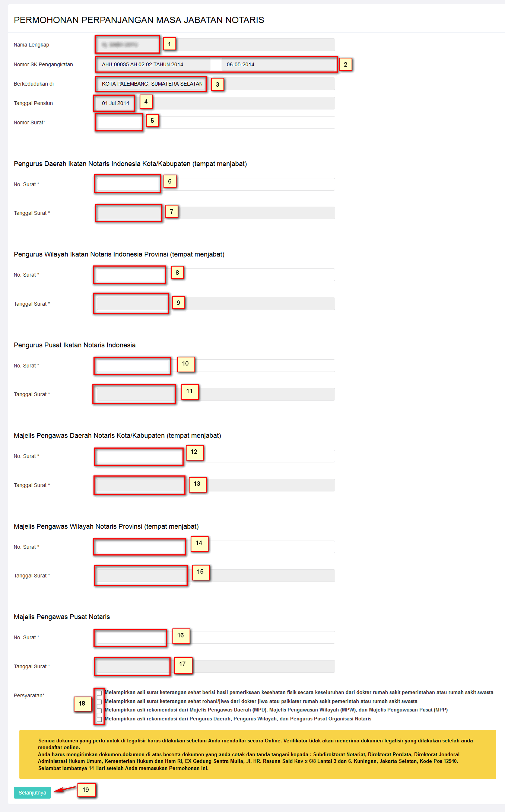Open Tanggal Surat under Majelis Pengawas Pusat
This screenshot has width=505, height=812.
(x=215, y=666)
